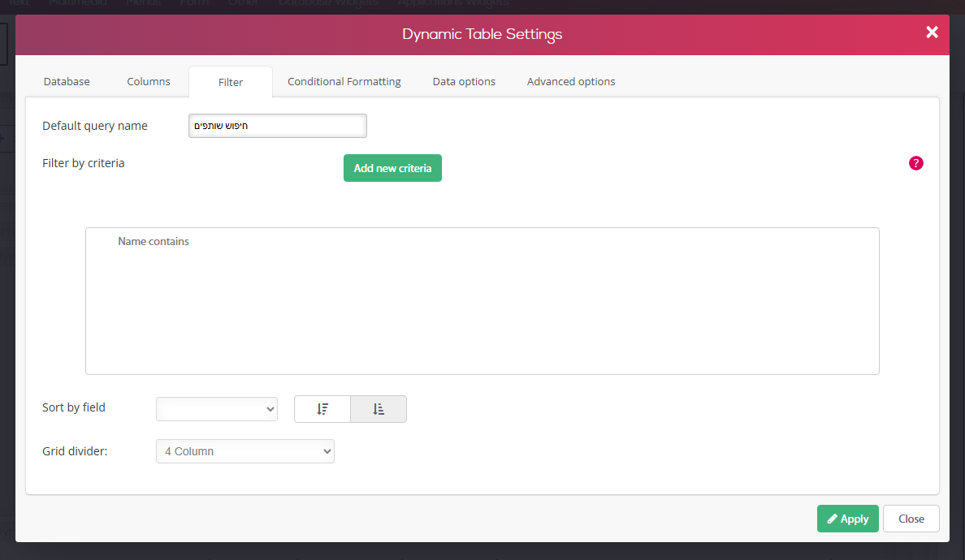The width and height of the screenshot is (965, 560).
Task: Open the Grid divider 4 Column dropdown
Action: coord(245,451)
